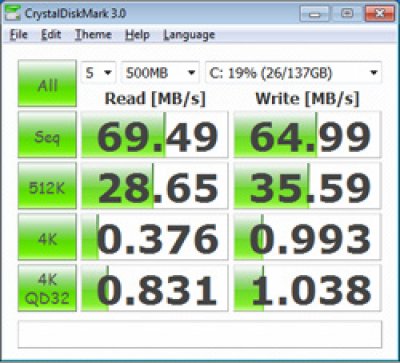Open the File menu
This screenshot has height=363, width=400.
(x=18, y=35)
